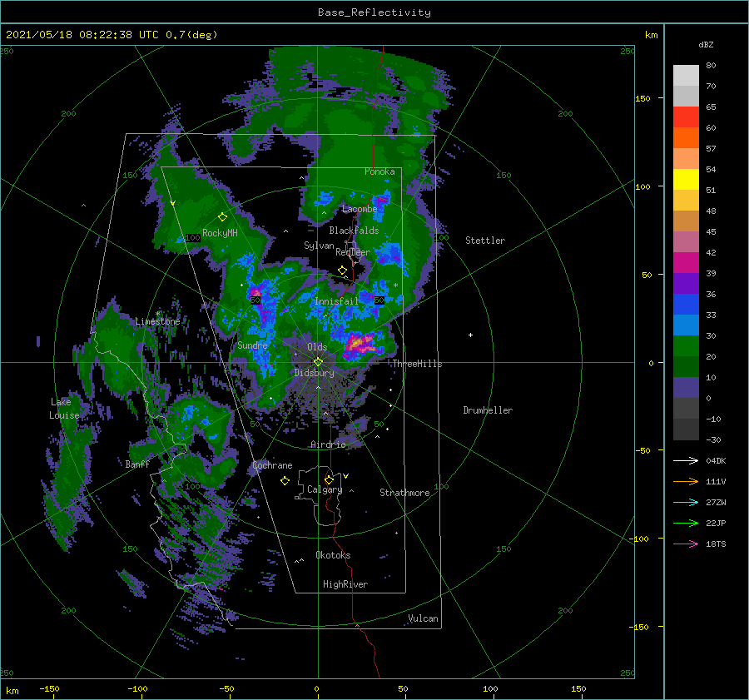Screen dimensions: 749x700
Task: Click the Vulcan label
Action: click(423, 618)
